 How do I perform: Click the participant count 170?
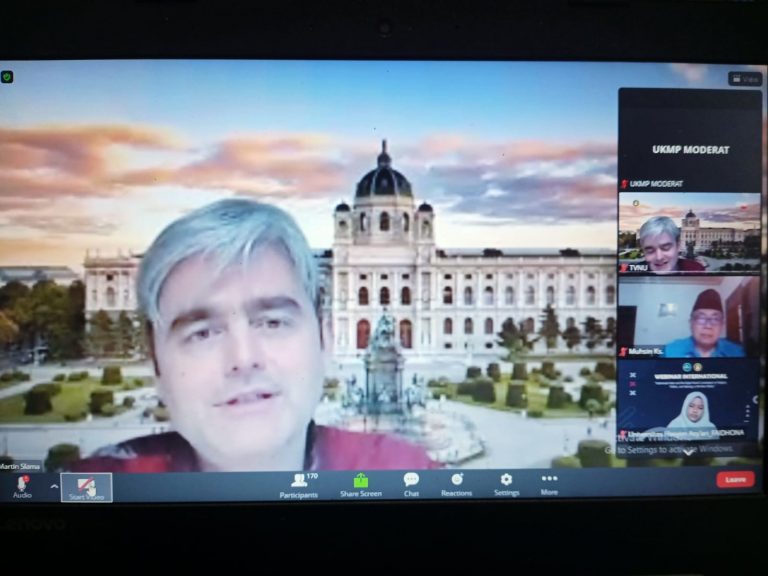click(x=312, y=476)
